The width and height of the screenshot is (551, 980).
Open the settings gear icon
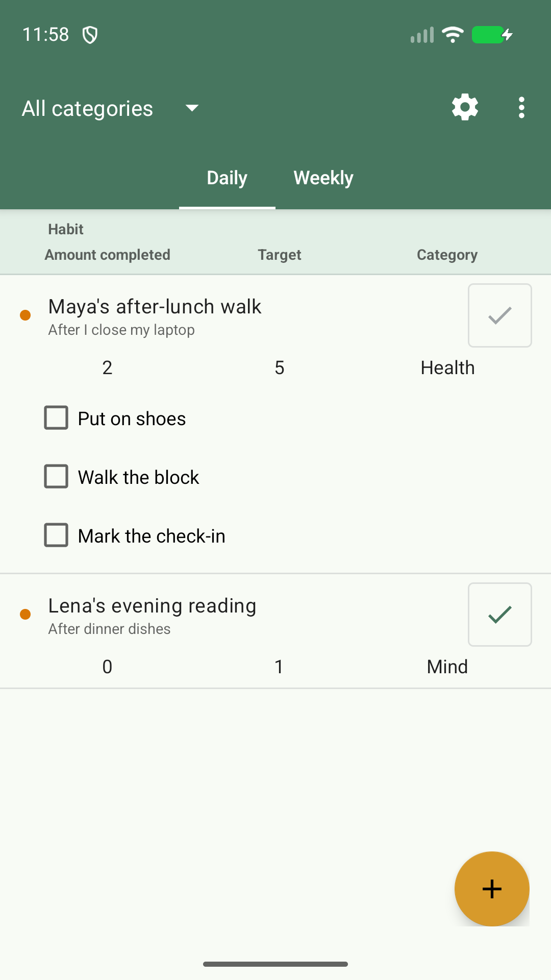[x=465, y=107]
